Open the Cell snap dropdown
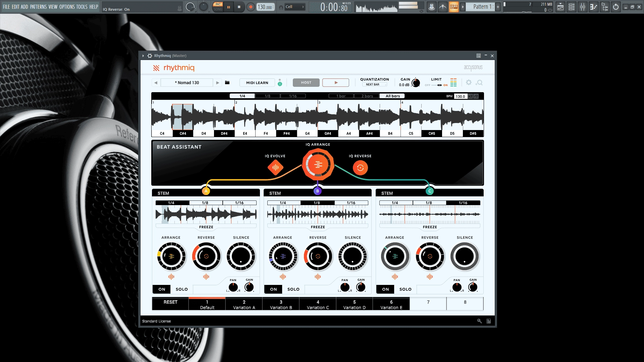This screenshot has width=644, height=362. (x=295, y=7)
